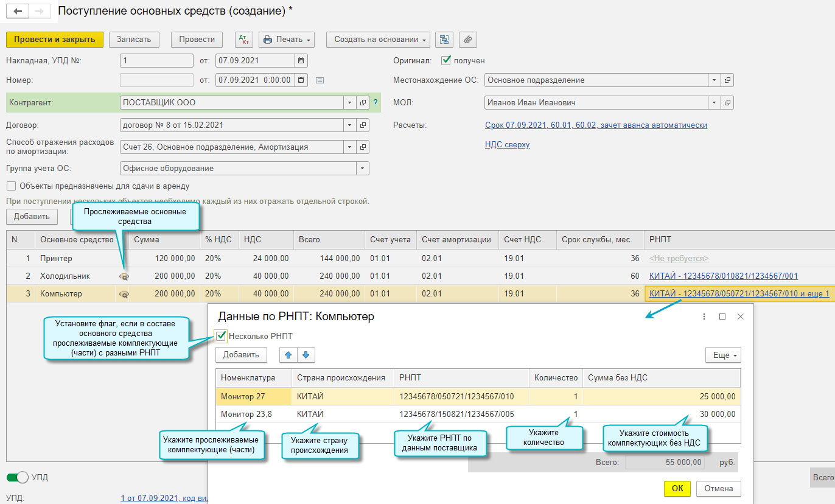Enable objects intended for rent checkbox
The width and height of the screenshot is (835, 504).
(x=11, y=186)
